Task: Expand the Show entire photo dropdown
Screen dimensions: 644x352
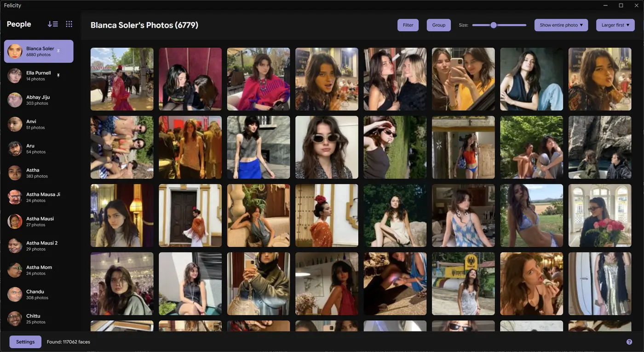Action: pos(561,25)
